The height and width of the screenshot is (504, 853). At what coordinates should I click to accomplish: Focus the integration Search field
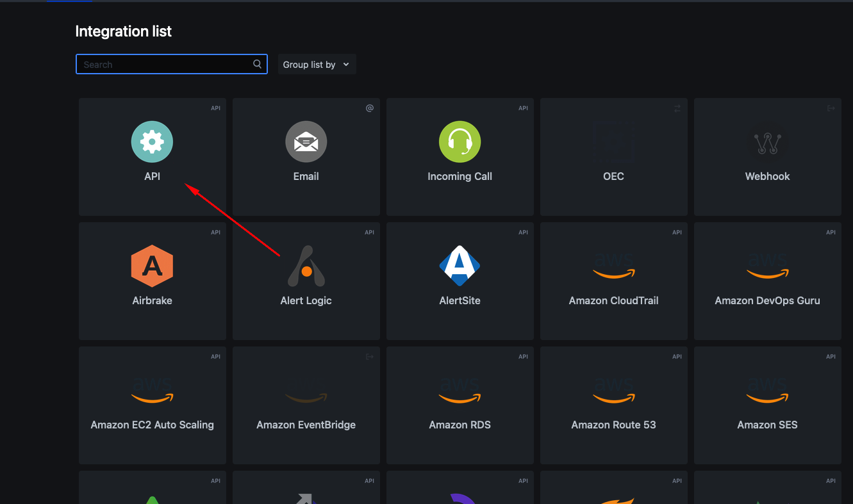(172, 64)
